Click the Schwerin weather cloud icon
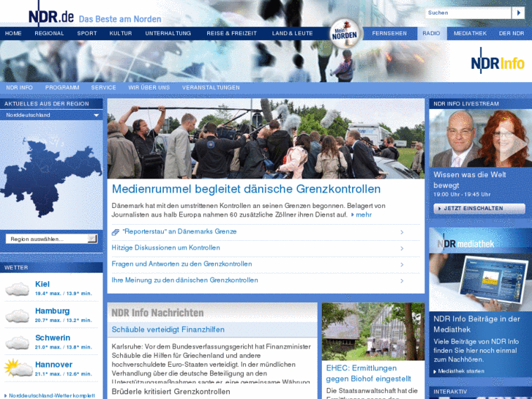Screen dimensions: 532x399 (18, 342)
